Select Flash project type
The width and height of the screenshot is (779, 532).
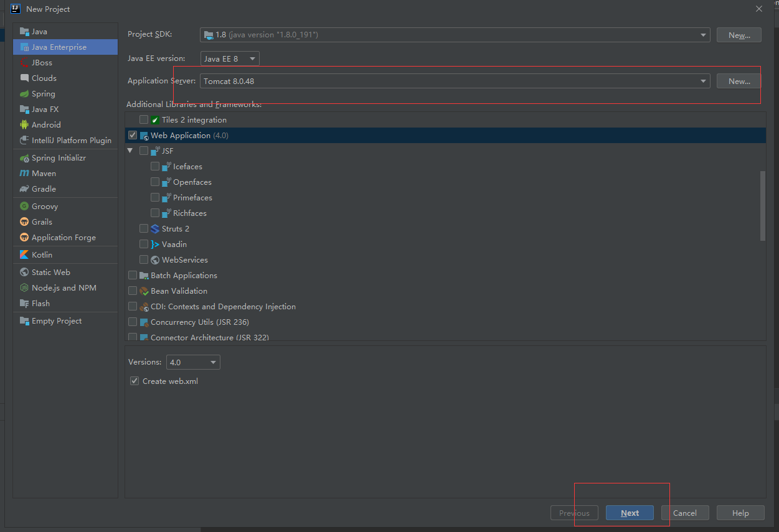click(65, 303)
